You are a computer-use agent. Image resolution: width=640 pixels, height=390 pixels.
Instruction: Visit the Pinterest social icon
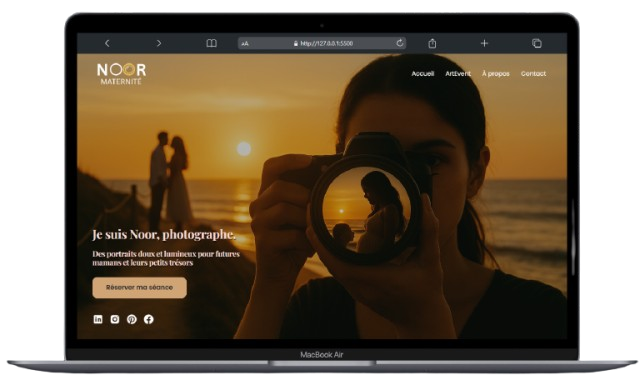131,319
